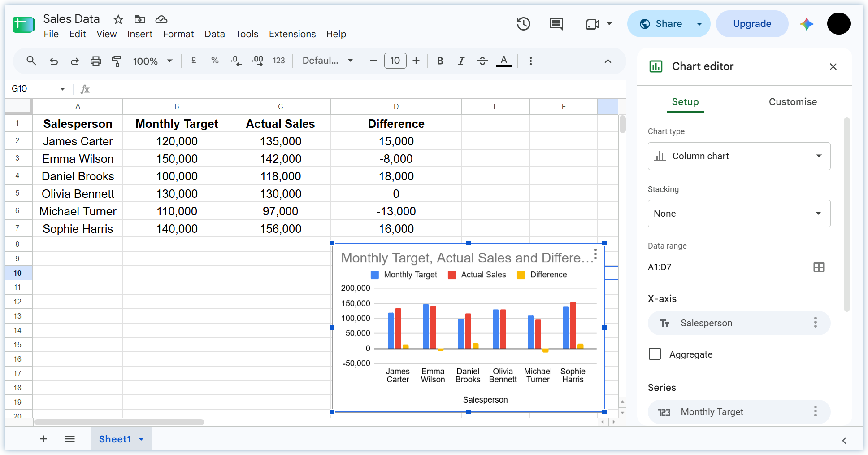Edit the font size field

pyautogui.click(x=395, y=61)
